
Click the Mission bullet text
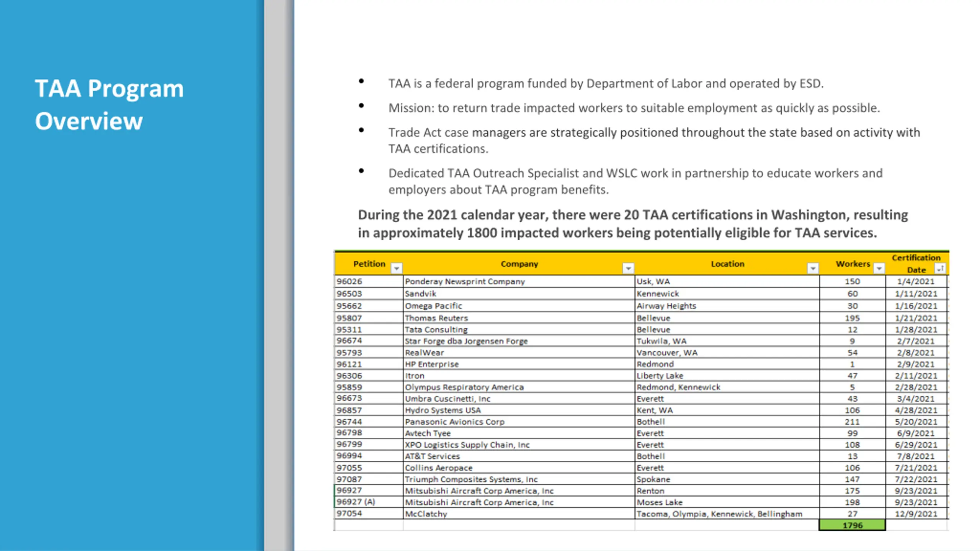[634, 108]
